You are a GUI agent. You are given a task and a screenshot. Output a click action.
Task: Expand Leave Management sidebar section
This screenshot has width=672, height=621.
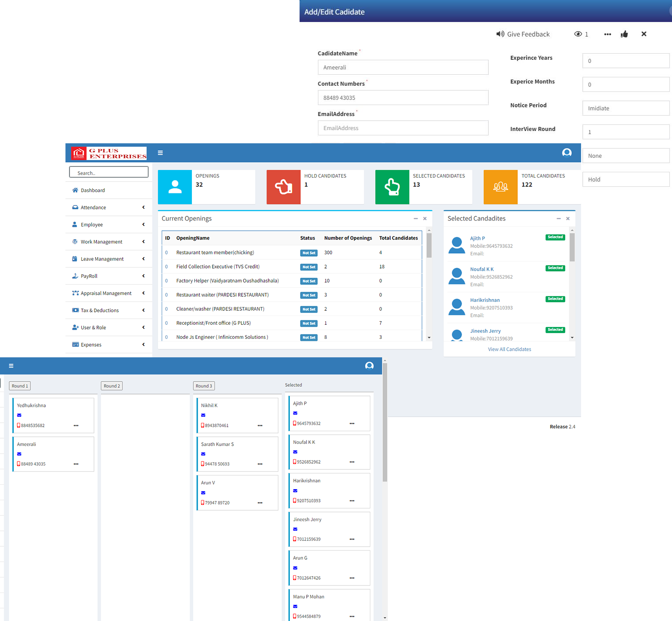(108, 259)
